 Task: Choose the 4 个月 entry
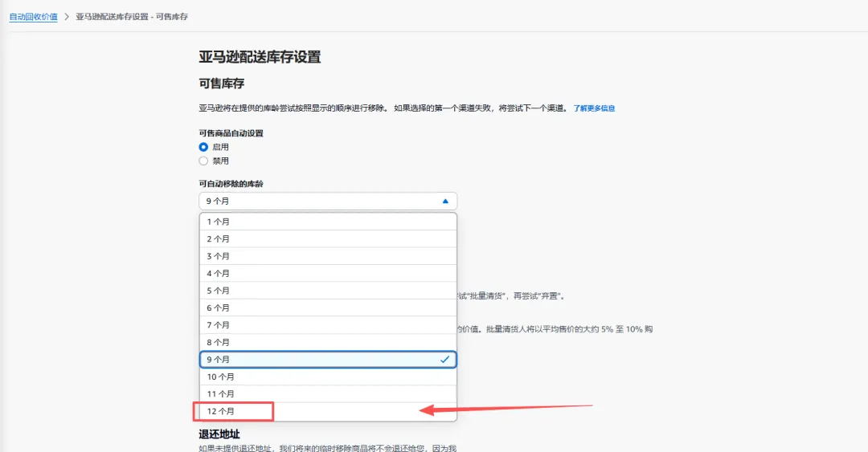tap(328, 273)
